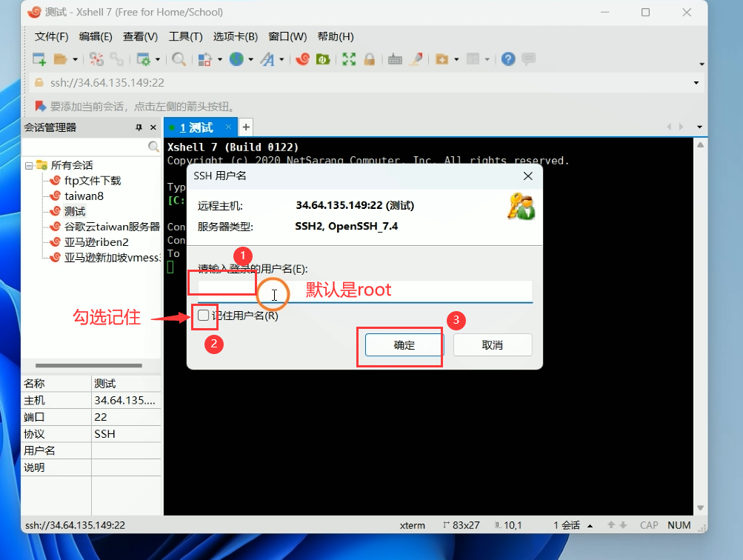Click the session tree horizontal scrollbar
743x560 pixels.
coord(89,365)
